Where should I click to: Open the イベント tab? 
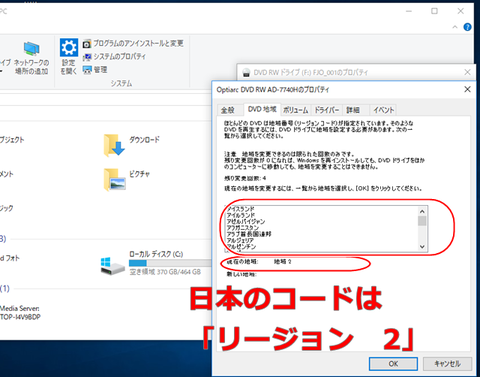[383, 110]
